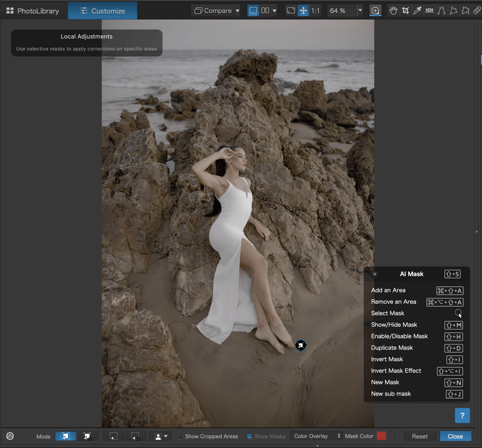Enable Show Cropped Areas checkbox
Image resolution: width=482 pixels, height=448 pixels.
180,436
